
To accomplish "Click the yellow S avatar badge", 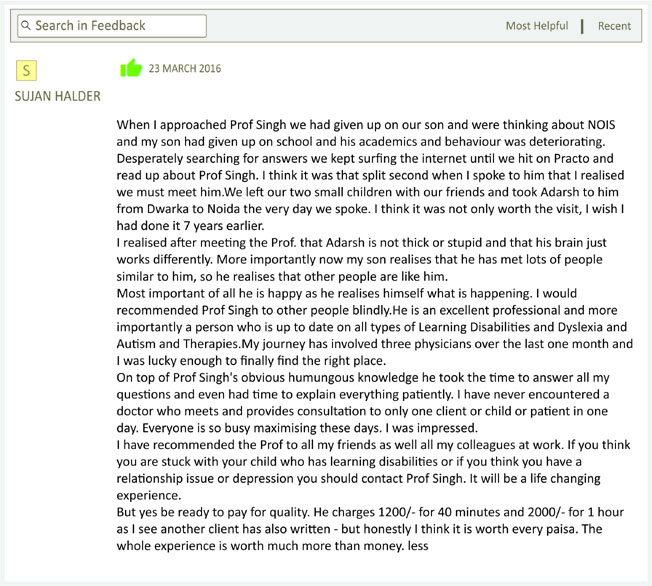I will pos(26,70).
